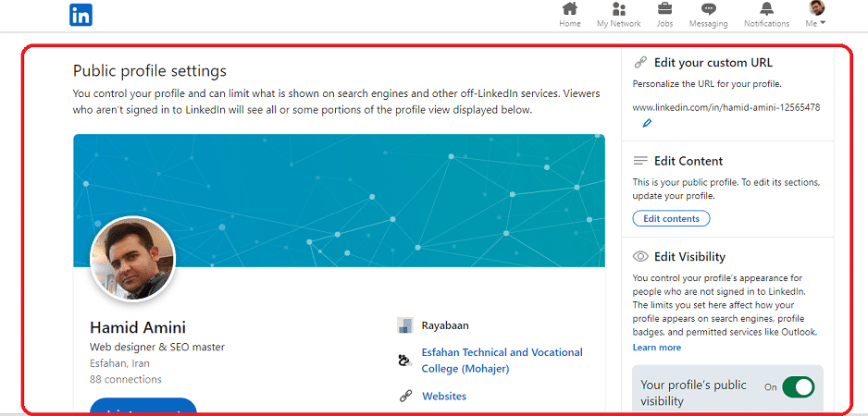This screenshot has height=416, width=868.
Task: Open Messaging
Action: (708, 15)
